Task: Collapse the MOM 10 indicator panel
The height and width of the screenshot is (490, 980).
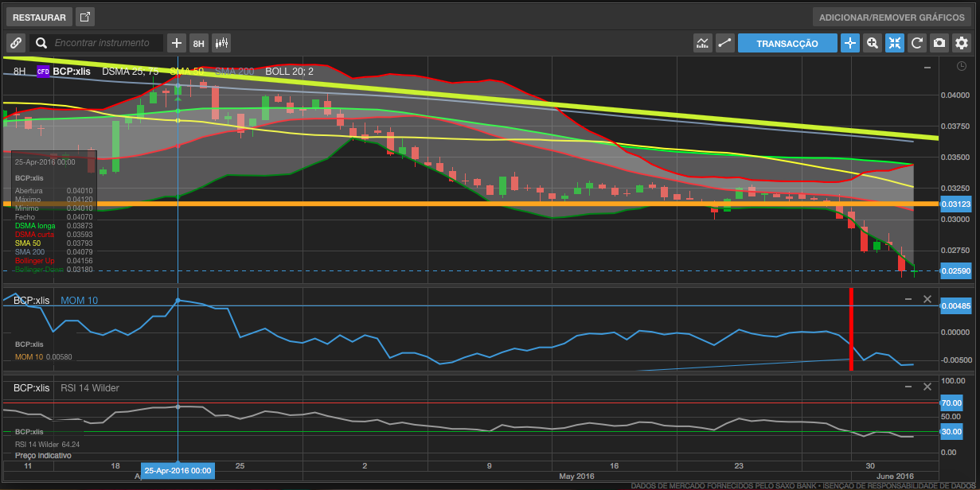Action: 908,299
